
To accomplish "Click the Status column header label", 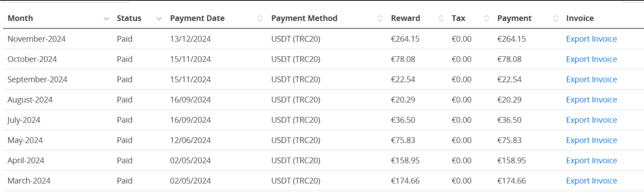I will point(129,18).
